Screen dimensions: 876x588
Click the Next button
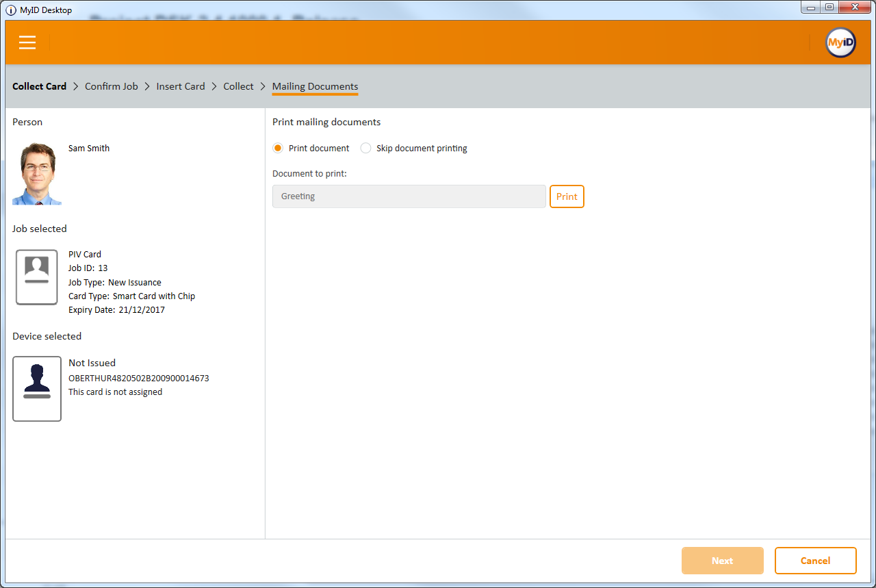click(x=722, y=561)
